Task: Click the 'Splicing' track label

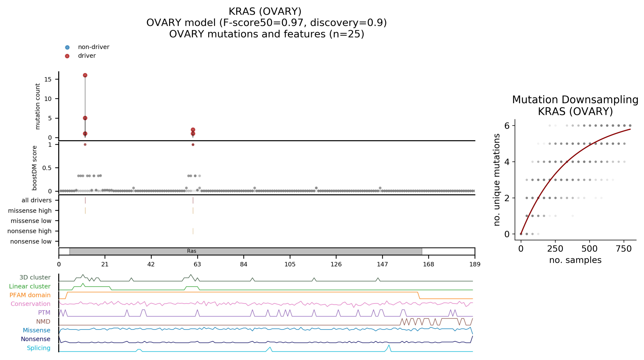Action: [x=39, y=348]
